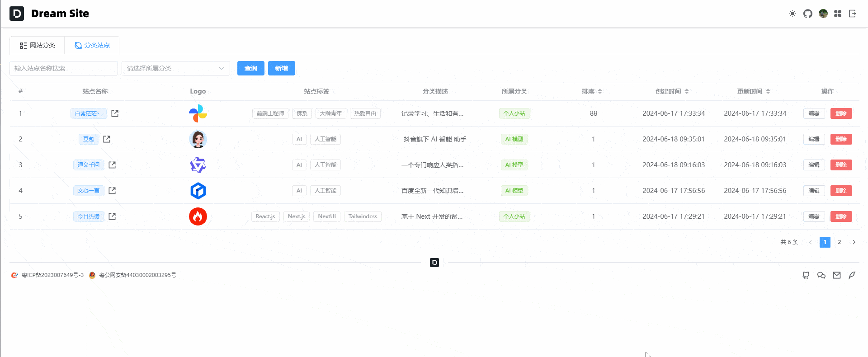Switch to the 分类站点 tab
This screenshot has width=868, height=357.
tap(92, 45)
